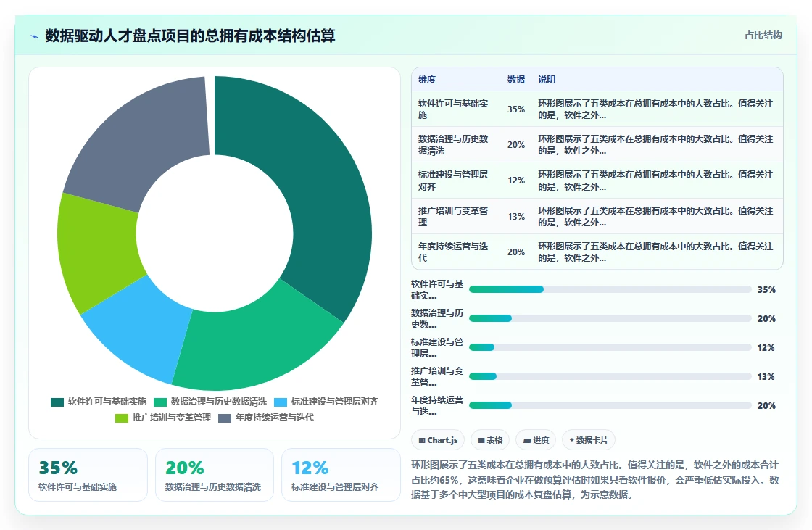The image size is (812, 530).
Task: Select table row 标准建设与管理层对齐
Action: click(597, 181)
